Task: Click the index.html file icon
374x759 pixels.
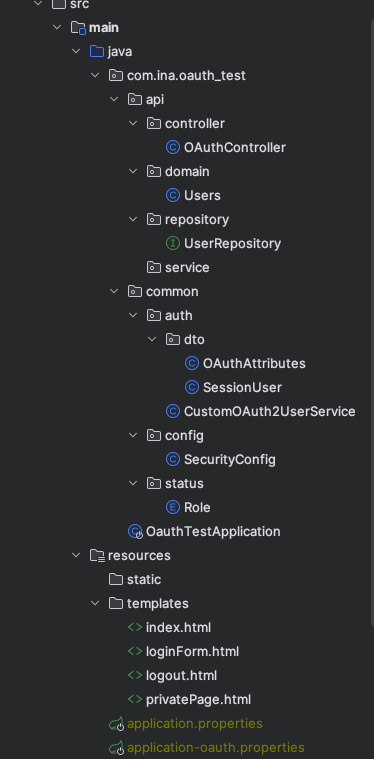Action: 135,627
